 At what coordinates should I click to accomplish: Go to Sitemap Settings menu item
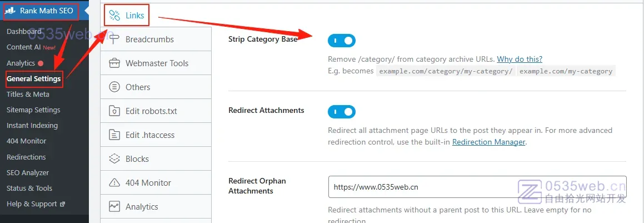click(33, 110)
